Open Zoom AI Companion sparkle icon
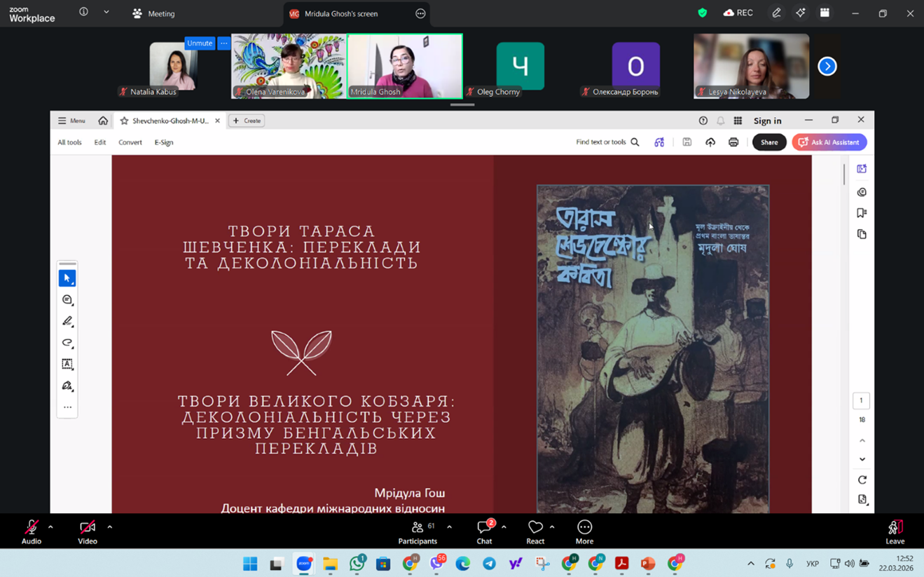Screen dimensions: 924x577 tap(800, 13)
